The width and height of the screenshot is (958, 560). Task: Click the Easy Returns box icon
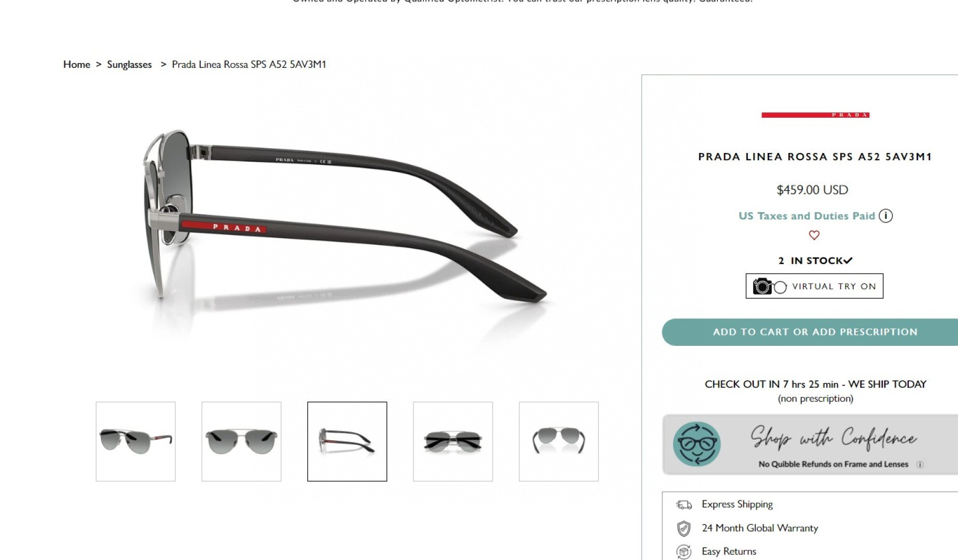pos(684,552)
